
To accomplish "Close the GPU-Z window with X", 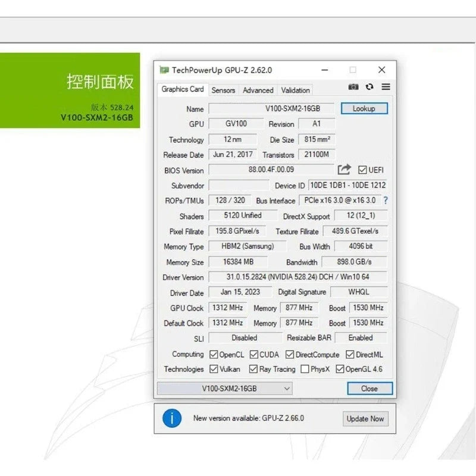I will coord(382,70).
